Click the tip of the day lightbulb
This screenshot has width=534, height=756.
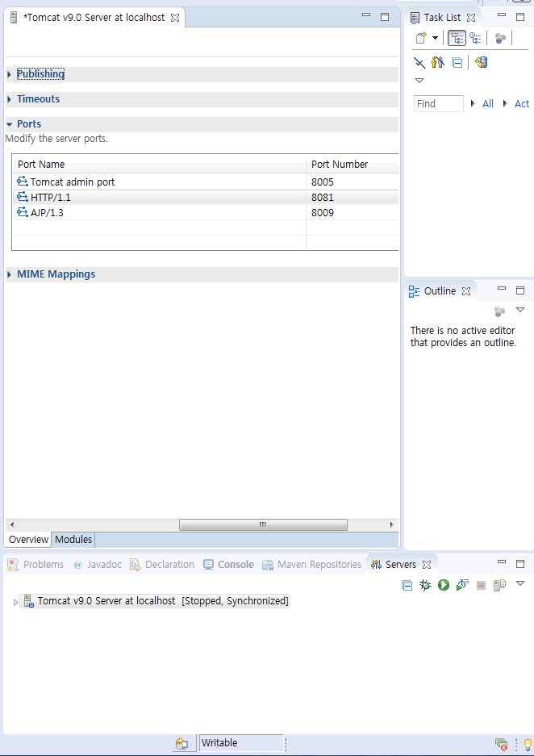point(528,745)
